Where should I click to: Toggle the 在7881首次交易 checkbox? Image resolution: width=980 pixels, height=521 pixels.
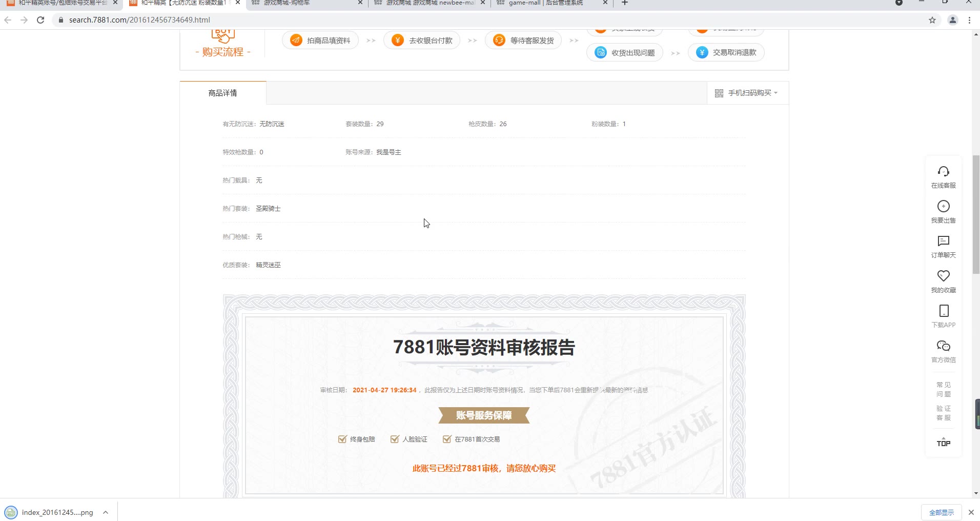(x=447, y=439)
